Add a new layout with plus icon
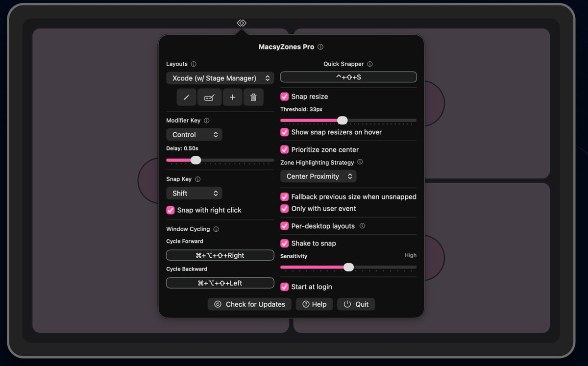This screenshot has width=588, height=366. (232, 98)
